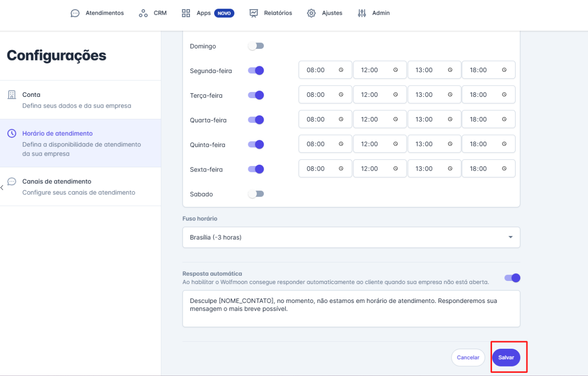Click the automatic reply message text box
588x376 pixels.
[x=351, y=309]
